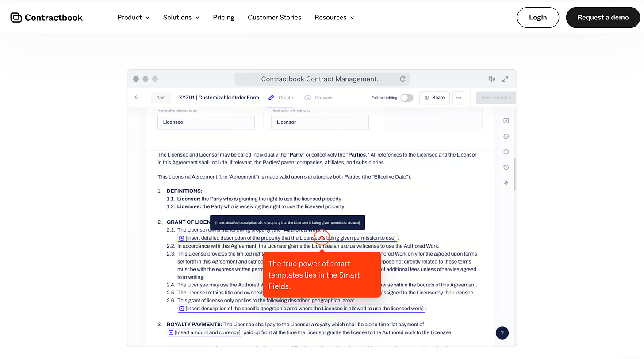This screenshot has width=644, height=359.
Task: Click the Licensor input field
Action: [320, 122]
